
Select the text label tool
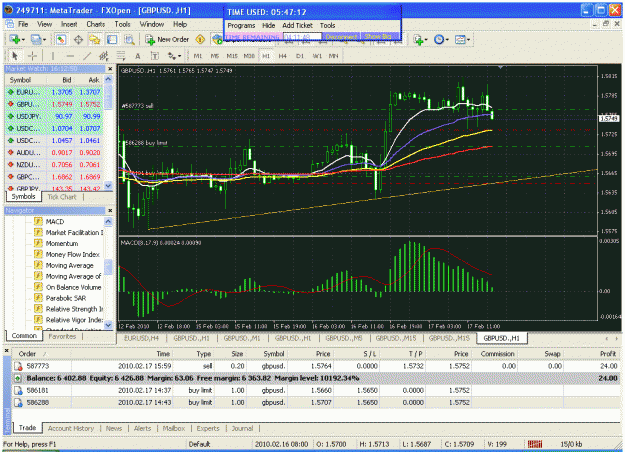tap(155, 56)
